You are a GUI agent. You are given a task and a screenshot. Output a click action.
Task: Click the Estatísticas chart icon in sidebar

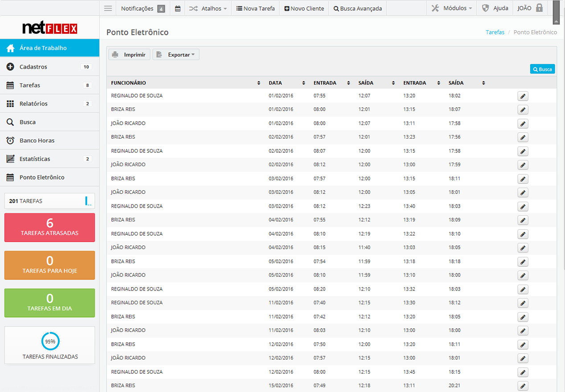point(10,159)
